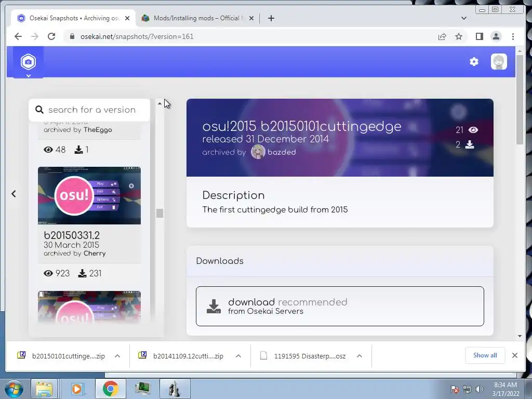Open TheEggo archiver link

[98, 130]
